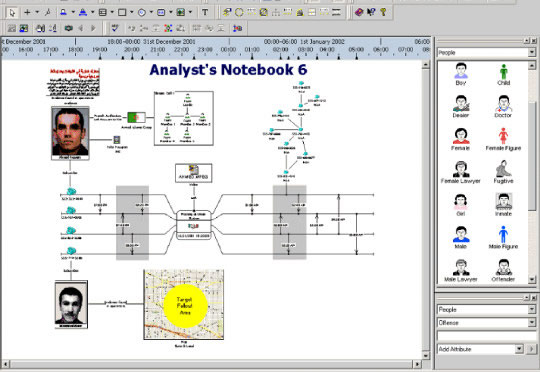Screen dimensions: 540x372
Task: Click the help book icon
Action: [359, 12]
